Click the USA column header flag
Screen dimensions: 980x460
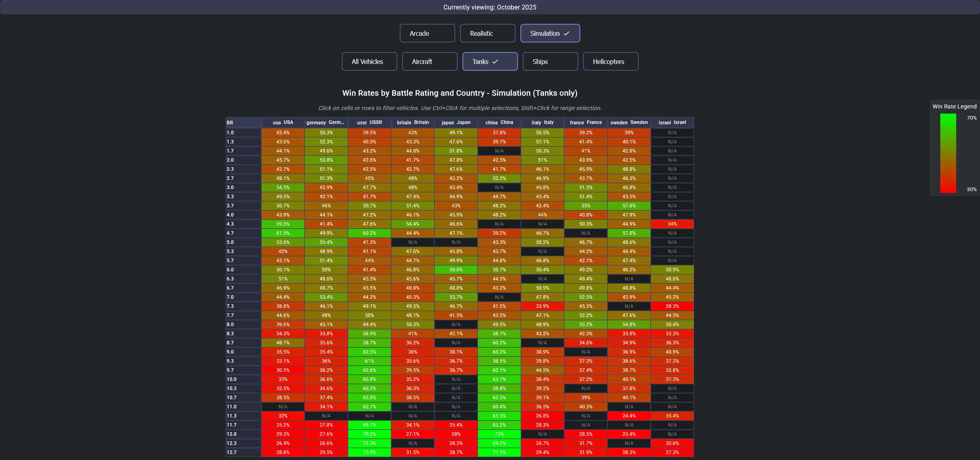pyautogui.click(x=277, y=123)
